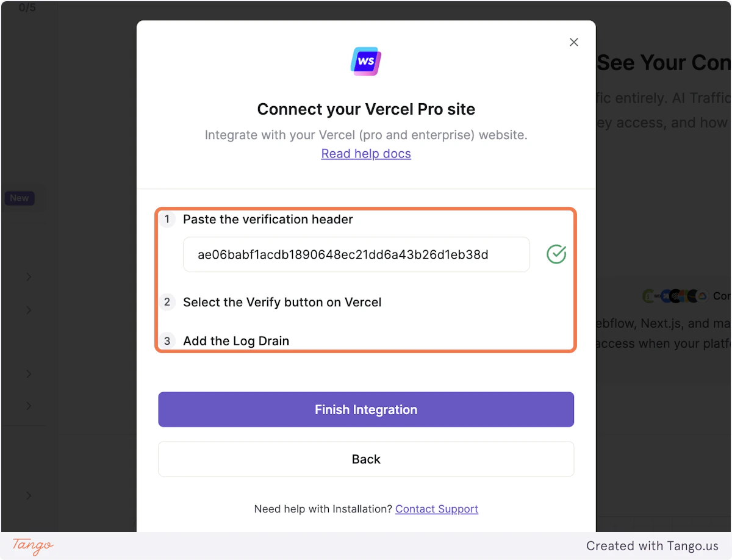Click the verification header input field

tap(356, 254)
